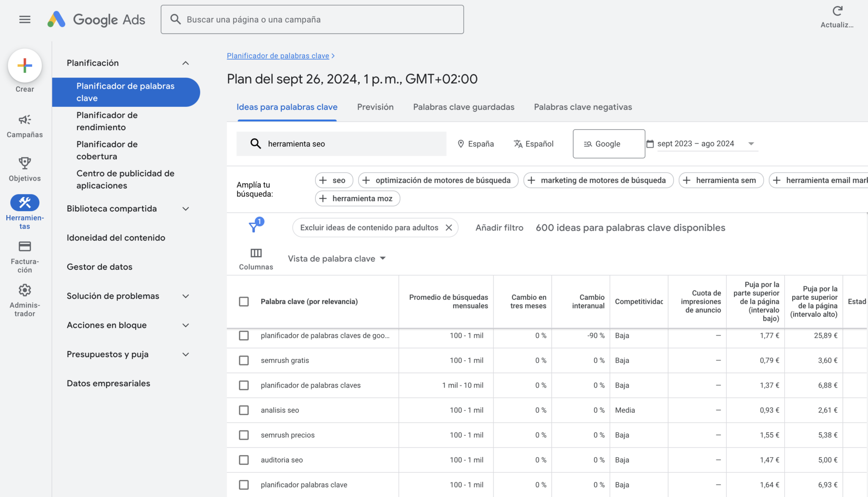
Task: Open Centro de publicidad de aplicaciones
Action: (125, 179)
